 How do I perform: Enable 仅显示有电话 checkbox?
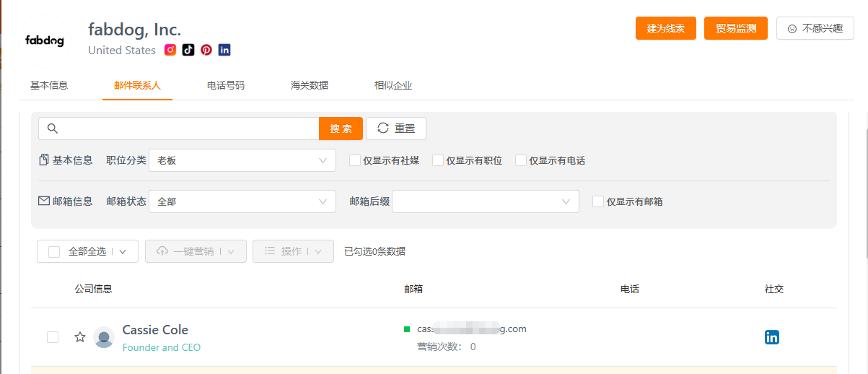tap(521, 160)
